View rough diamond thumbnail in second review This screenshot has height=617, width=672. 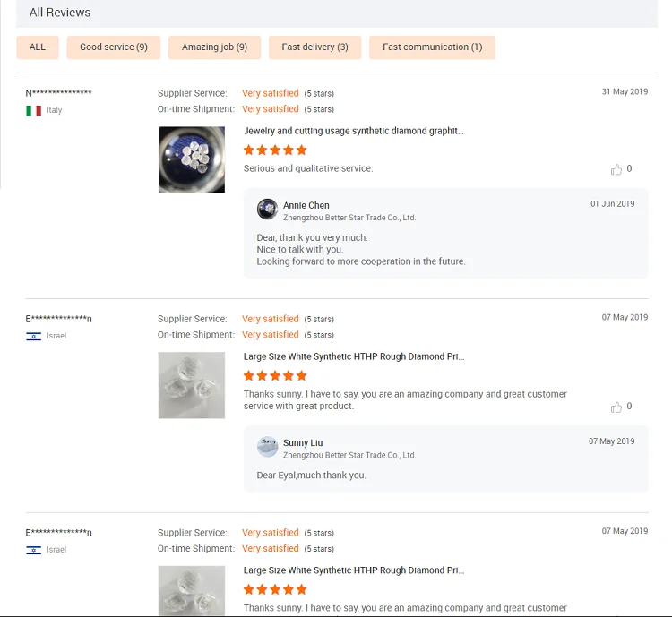(x=192, y=385)
